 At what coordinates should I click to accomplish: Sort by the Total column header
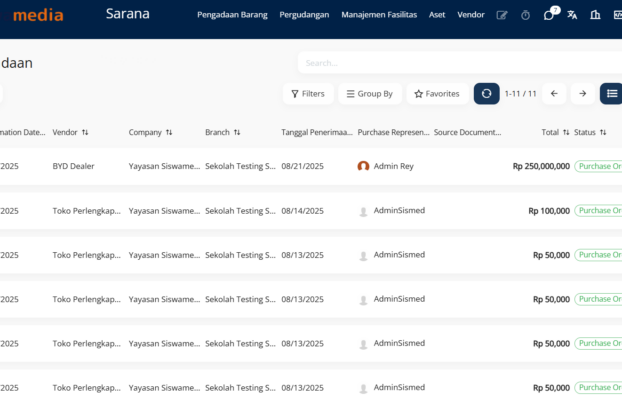[x=550, y=132]
